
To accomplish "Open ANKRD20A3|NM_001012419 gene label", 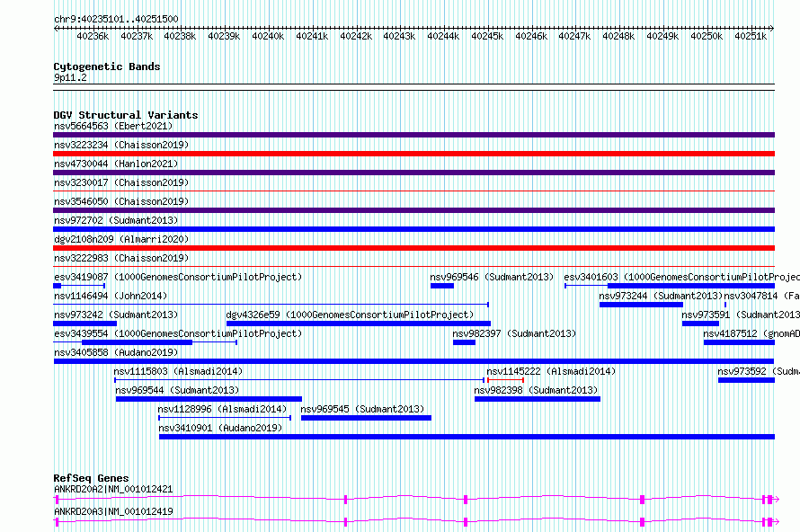I will click(113, 511).
